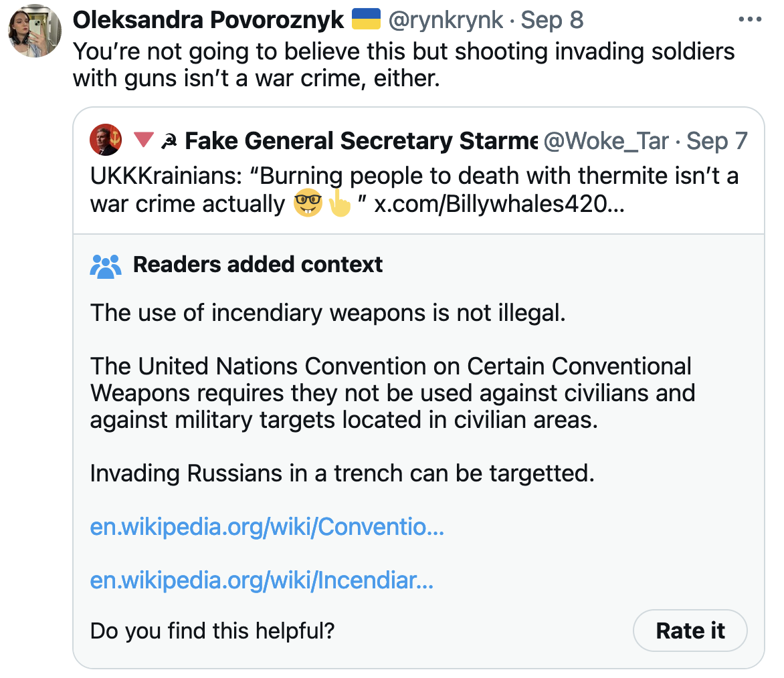This screenshot has width=784, height=678.
Task: Open the Wikipedia Convention link
Action: pos(267,528)
